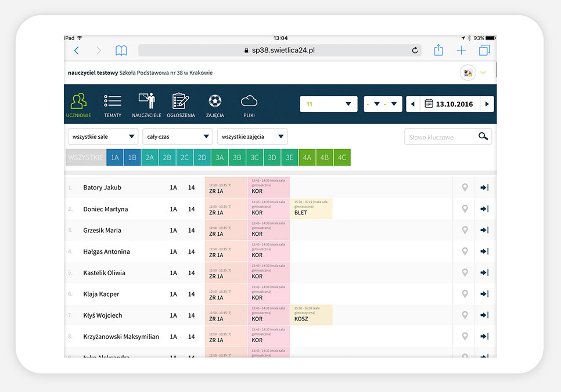Go back in Safari
Viewport: 561px width, 392px height.
[76, 51]
